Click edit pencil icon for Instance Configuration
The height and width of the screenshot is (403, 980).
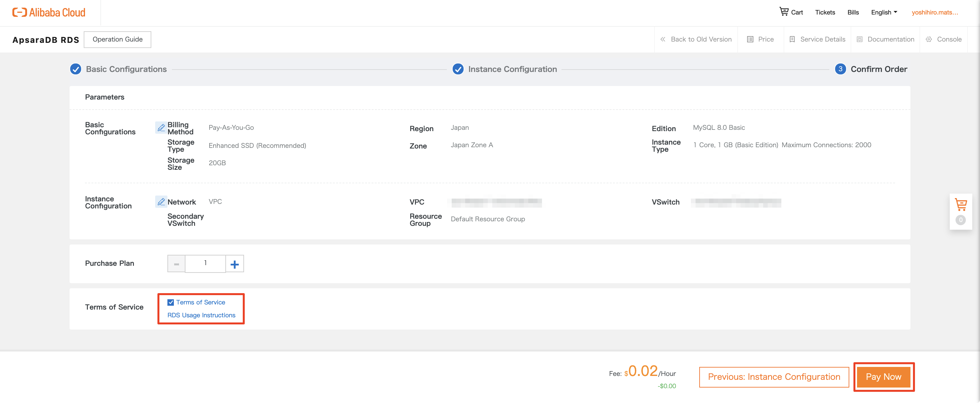pos(161,201)
